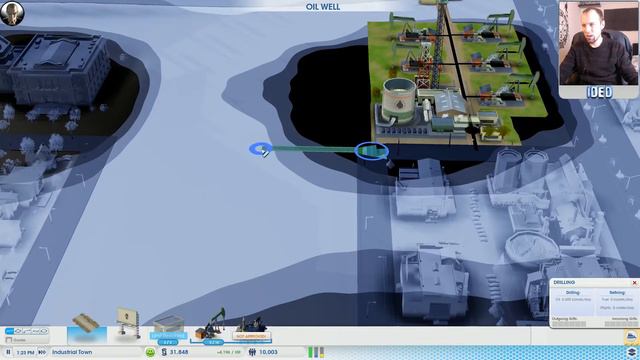640x360 pixels.
Task: Select the oil pumpjack module
Action: 211,325
